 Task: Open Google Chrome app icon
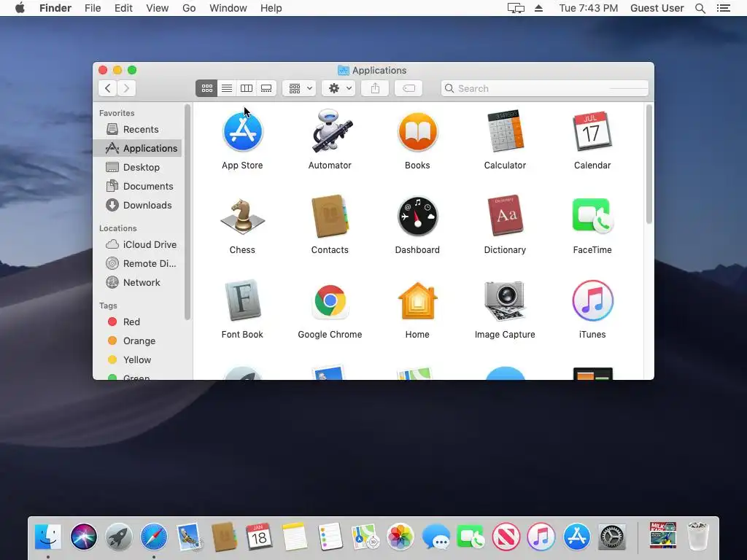click(x=330, y=301)
